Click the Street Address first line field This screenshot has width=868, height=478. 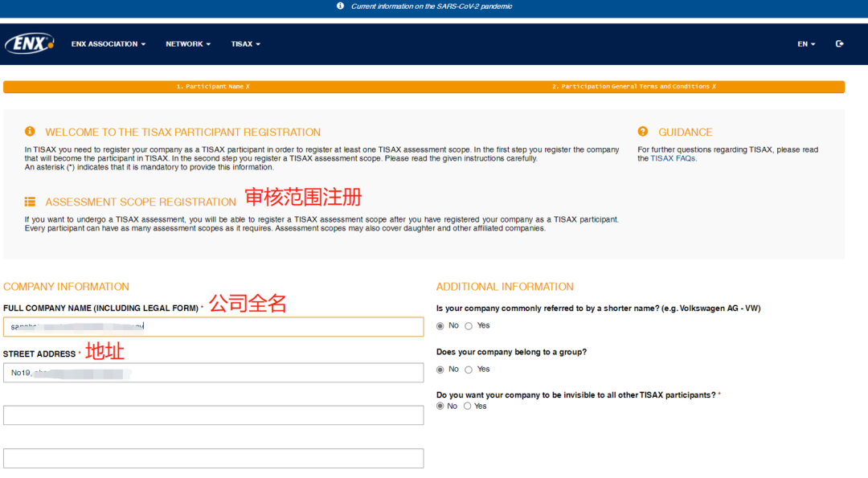point(214,373)
